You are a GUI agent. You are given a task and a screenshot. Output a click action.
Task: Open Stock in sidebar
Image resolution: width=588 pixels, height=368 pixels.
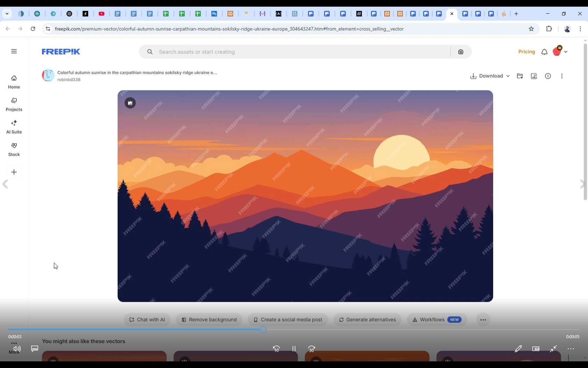pos(14,149)
